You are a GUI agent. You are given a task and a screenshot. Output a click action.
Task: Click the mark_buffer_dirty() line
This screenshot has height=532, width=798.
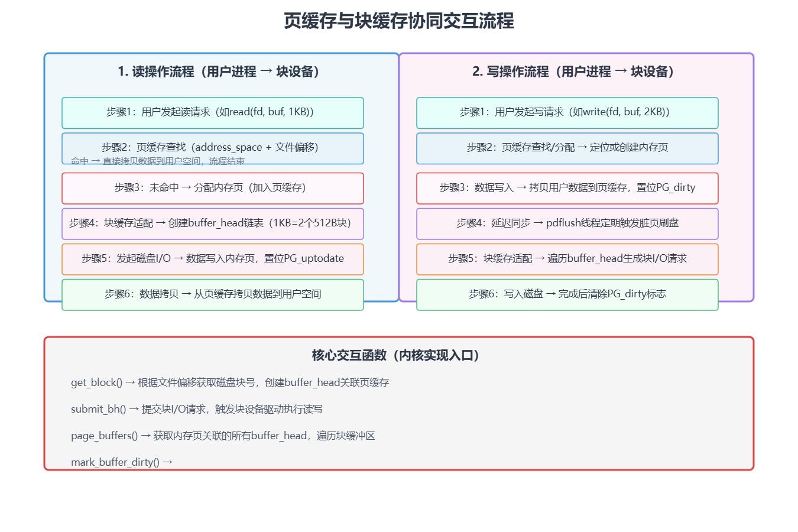[122, 462]
